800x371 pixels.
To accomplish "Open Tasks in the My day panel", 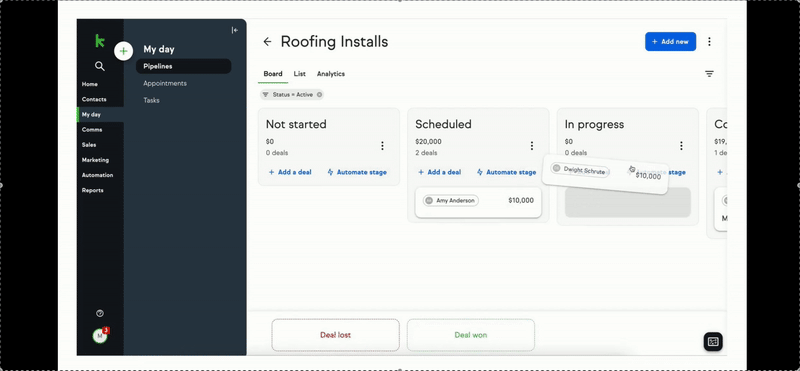I will 151,101.
